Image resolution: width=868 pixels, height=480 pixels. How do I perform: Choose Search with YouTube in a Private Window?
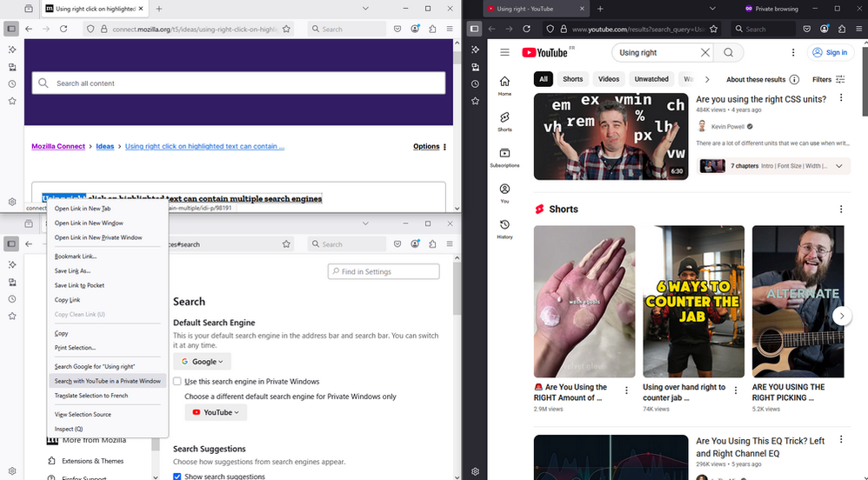click(107, 381)
